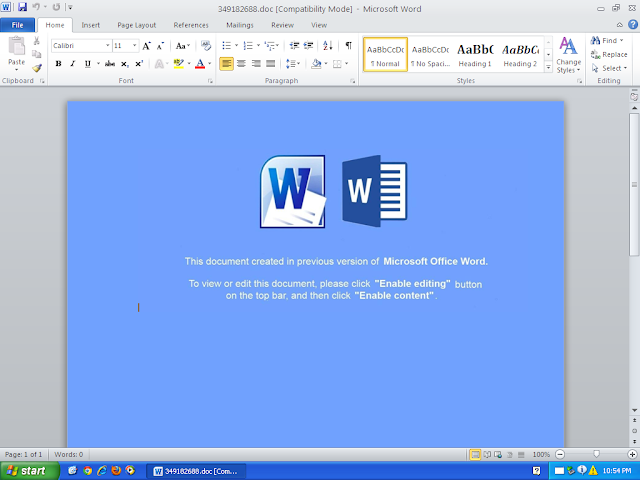640x480 pixels.
Task: Select the Sort A to Z icon
Action: point(327,45)
